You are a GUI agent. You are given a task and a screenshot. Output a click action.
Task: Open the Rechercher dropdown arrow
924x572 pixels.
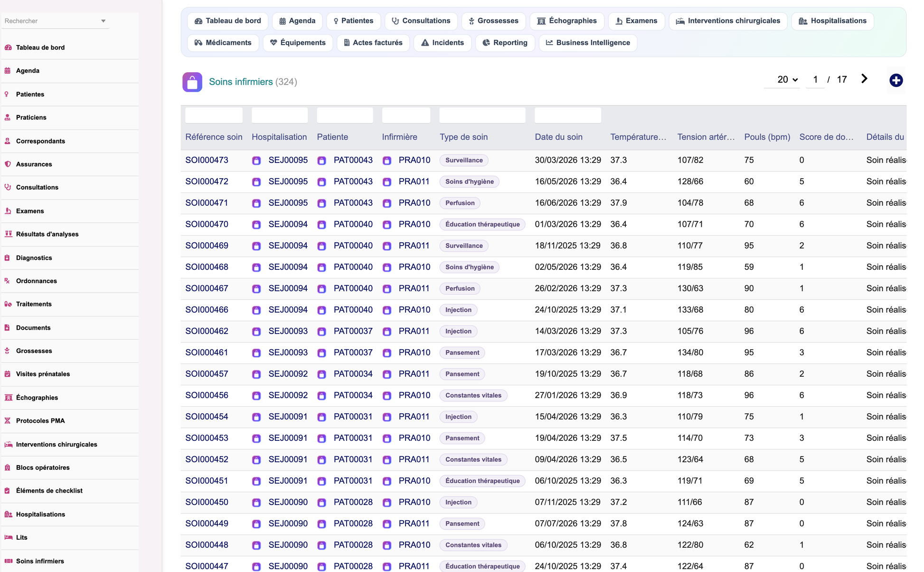[x=103, y=21]
